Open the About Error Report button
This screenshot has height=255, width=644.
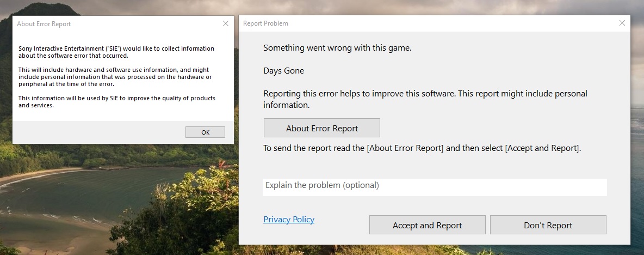tap(321, 128)
